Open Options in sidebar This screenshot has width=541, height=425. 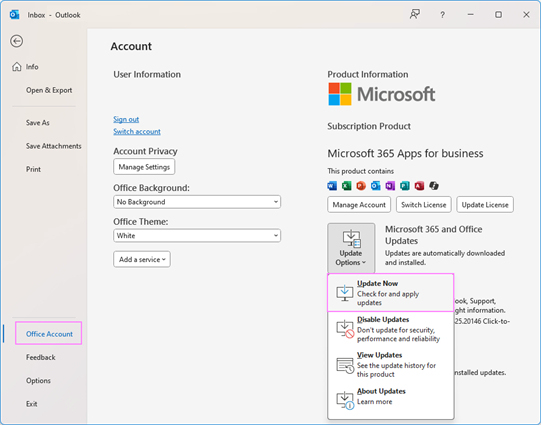[38, 380]
